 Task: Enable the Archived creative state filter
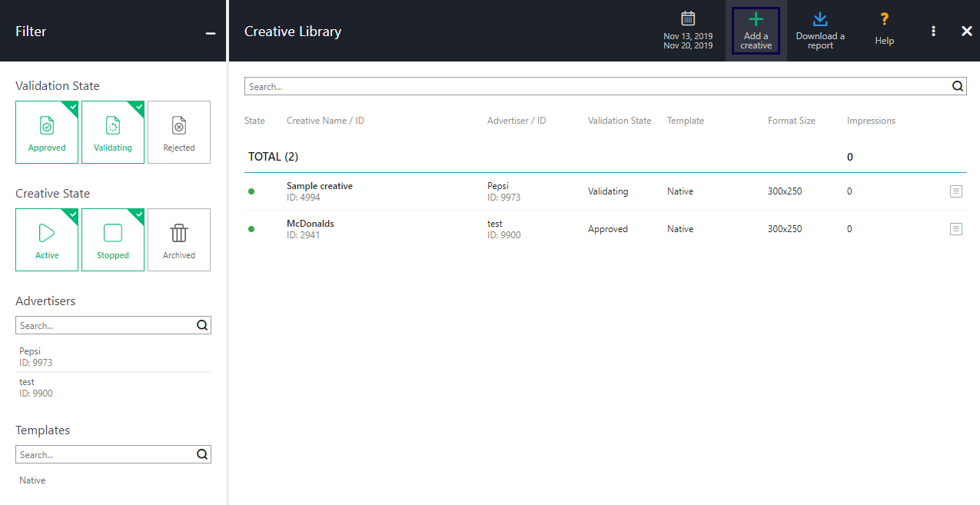(179, 240)
